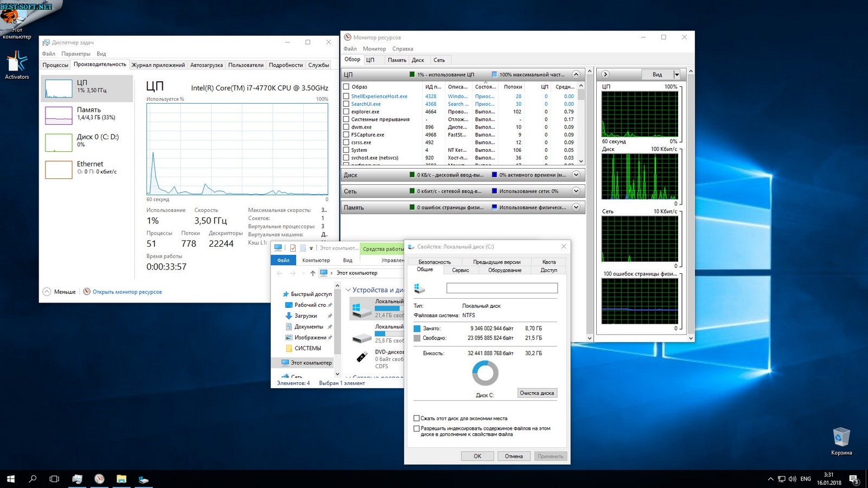Expand the Память section chevron
Screen dimensions: 868x488
576,207
